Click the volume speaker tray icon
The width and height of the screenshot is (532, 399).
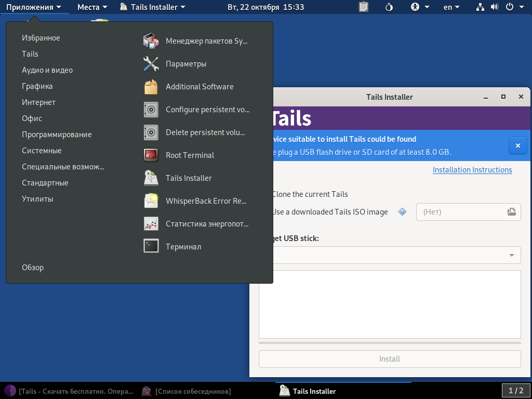point(495,7)
